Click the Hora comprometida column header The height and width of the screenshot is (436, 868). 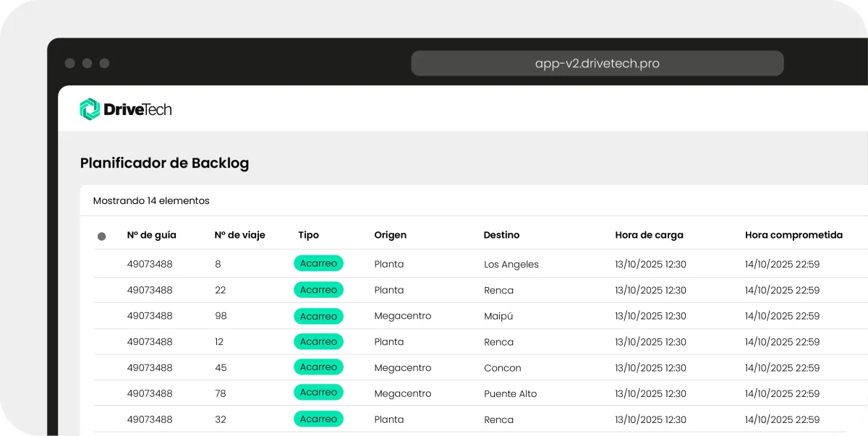click(x=794, y=235)
